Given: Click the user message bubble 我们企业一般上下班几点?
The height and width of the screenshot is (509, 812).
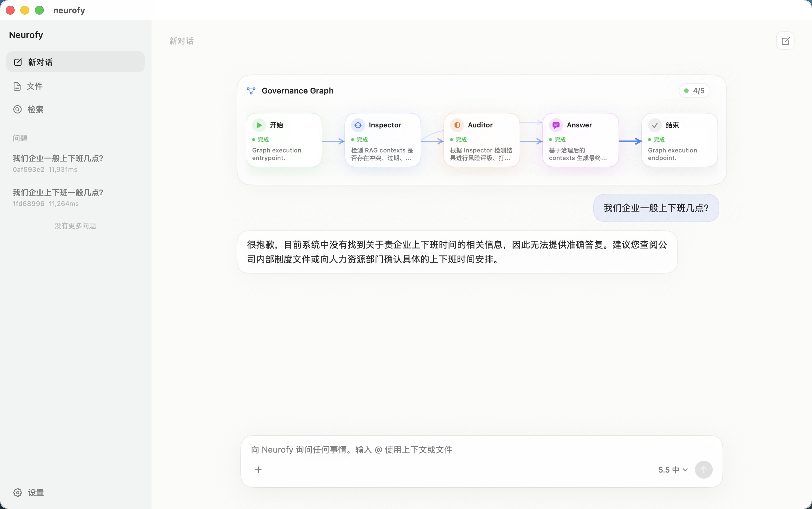Looking at the screenshot, I should tap(656, 208).
